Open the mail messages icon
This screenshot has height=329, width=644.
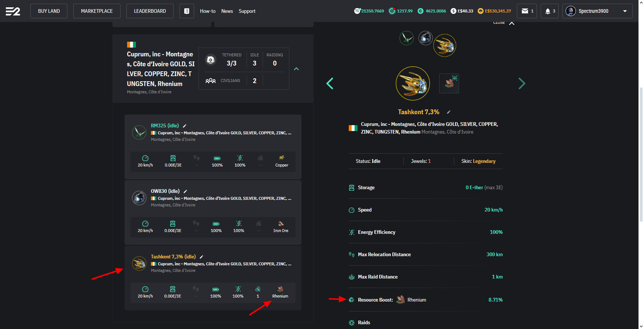(527, 11)
